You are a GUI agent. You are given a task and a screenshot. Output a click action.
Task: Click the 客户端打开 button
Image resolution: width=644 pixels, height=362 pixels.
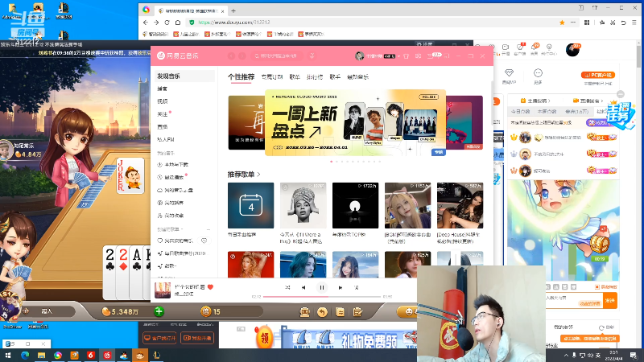pos(159,338)
